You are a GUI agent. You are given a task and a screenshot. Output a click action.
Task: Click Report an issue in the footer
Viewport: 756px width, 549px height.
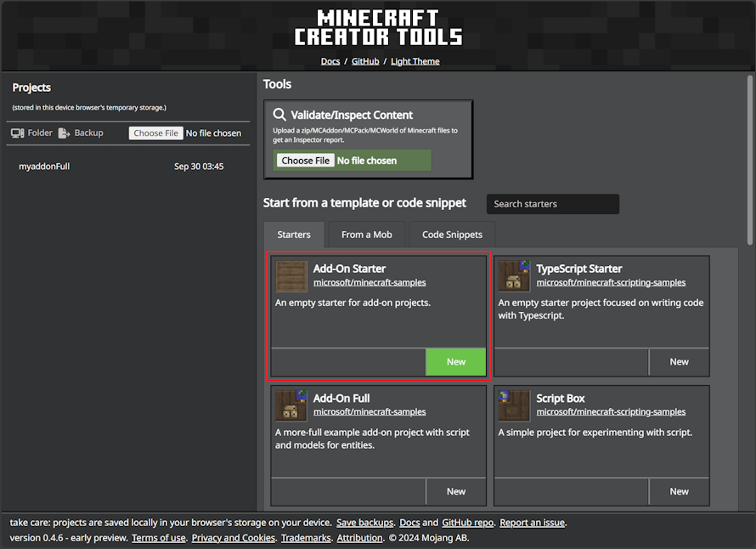pos(532,522)
